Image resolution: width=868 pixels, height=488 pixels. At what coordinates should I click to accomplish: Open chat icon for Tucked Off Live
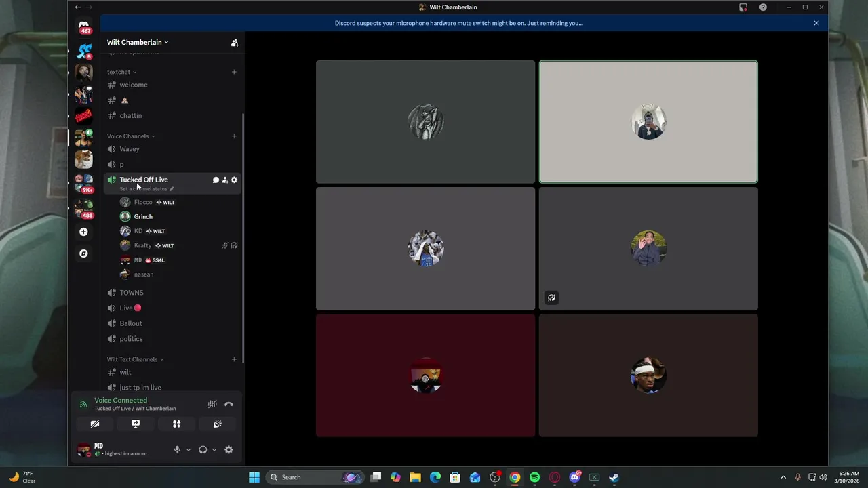click(216, 180)
